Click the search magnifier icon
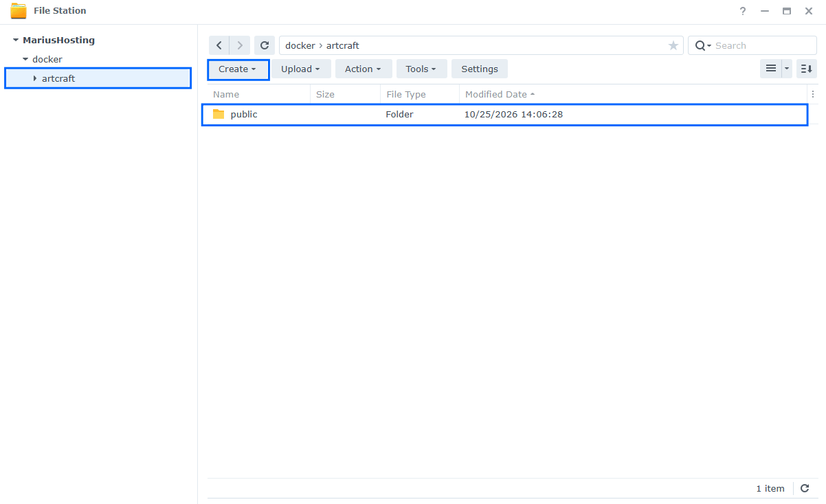Screen dimensions: 826x504 point(700,45)
